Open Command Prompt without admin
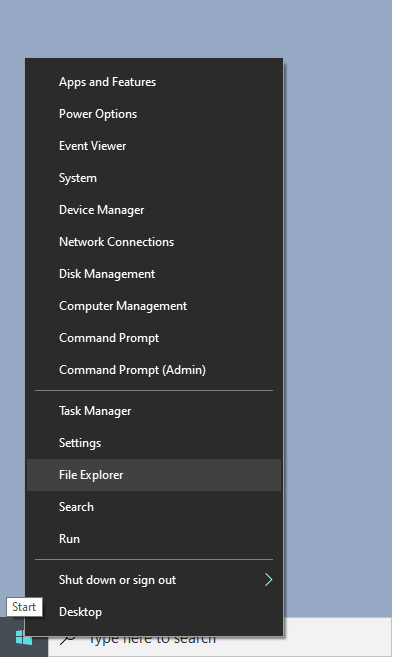 [x=154, y=338]
